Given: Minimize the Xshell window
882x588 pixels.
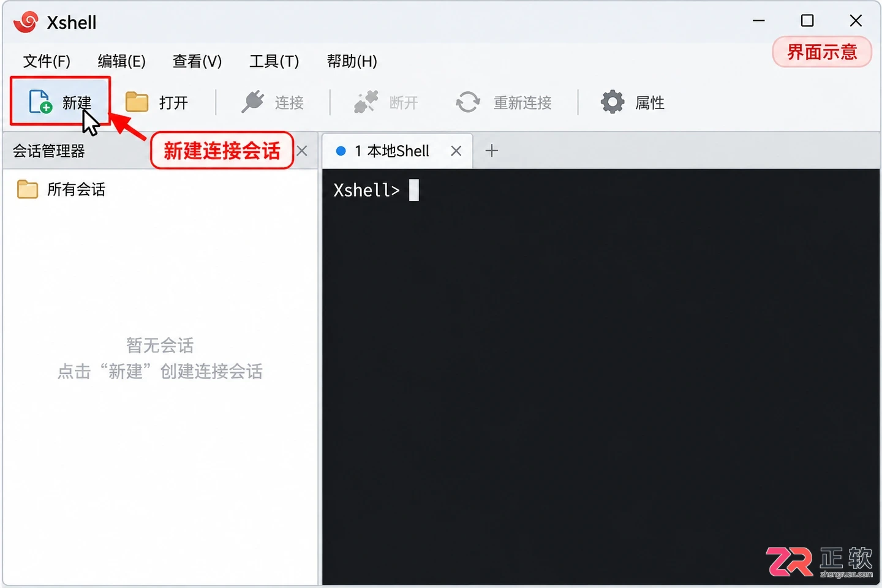Looking at the screenshot, I should [758, 21].
